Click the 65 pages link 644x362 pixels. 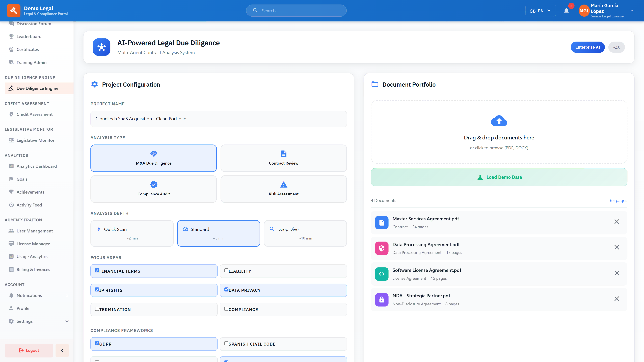coord(619,200)
